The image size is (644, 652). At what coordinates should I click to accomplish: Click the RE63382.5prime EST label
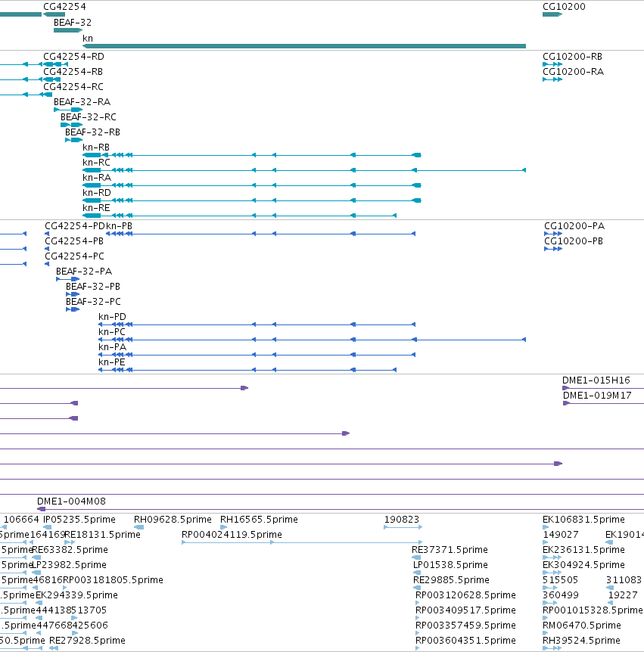click(x=70, y=549)
